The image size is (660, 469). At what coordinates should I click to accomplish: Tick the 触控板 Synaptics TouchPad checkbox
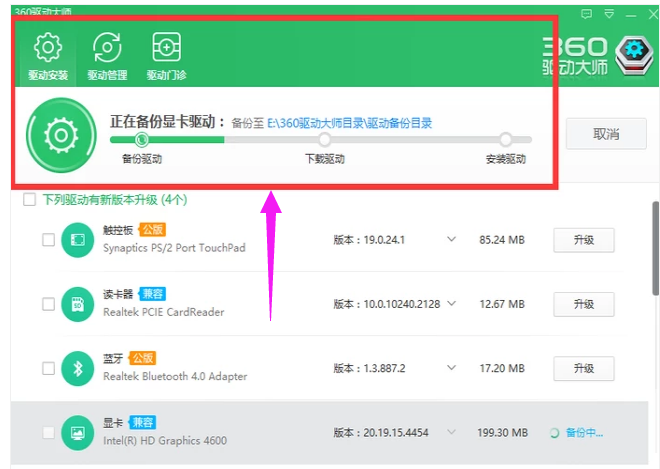click(48, 240)
